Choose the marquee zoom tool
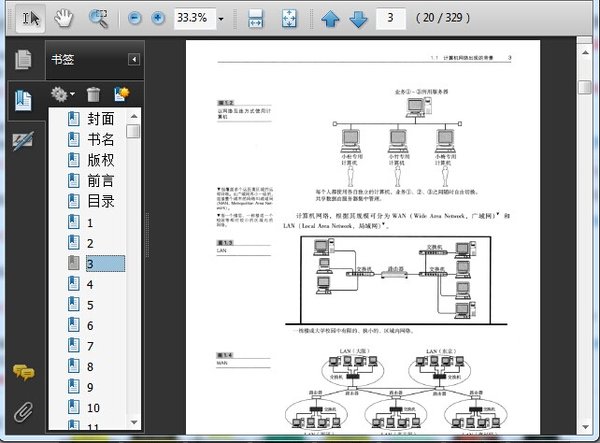The image size is (600, 443). [98, 17]
